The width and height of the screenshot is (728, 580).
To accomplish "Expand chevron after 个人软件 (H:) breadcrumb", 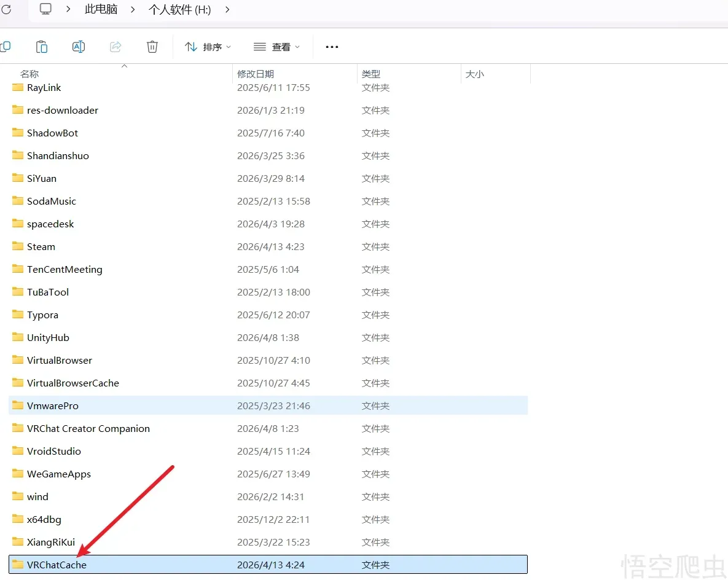I will coord(227,9).
